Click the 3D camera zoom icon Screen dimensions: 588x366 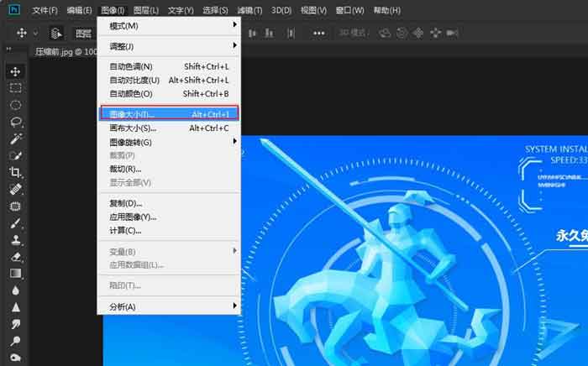point(452,34)
